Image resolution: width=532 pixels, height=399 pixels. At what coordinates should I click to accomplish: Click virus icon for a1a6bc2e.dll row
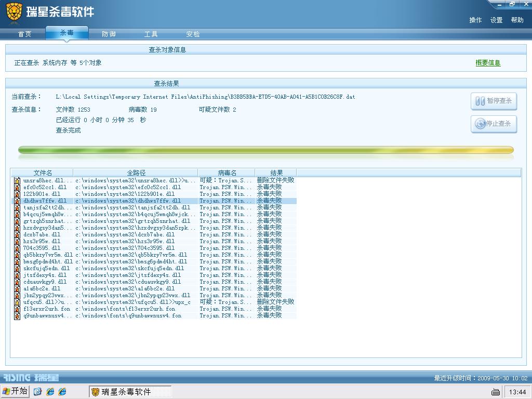click(x=17, y=289)
